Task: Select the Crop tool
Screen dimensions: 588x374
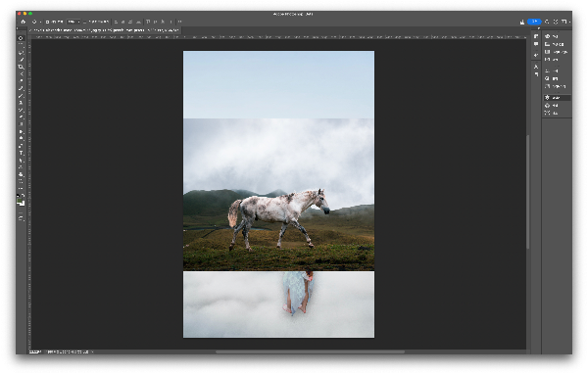Action: pyautogui.click(x=21, y=67)
